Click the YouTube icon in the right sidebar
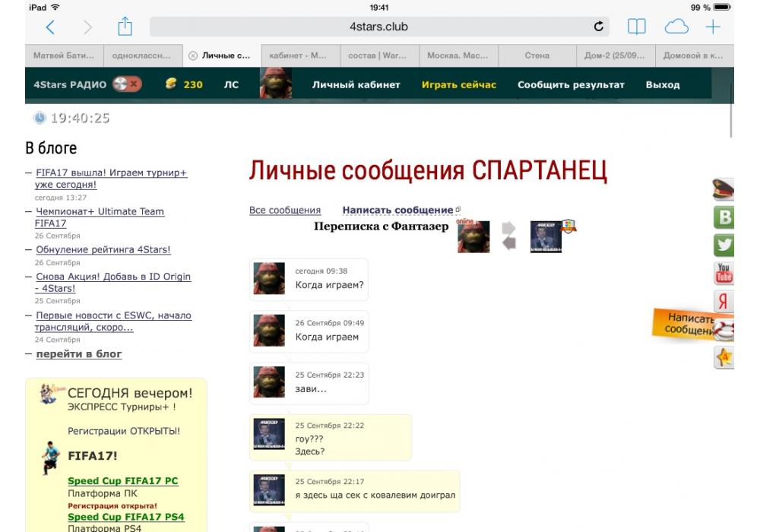 click(724, 272)
